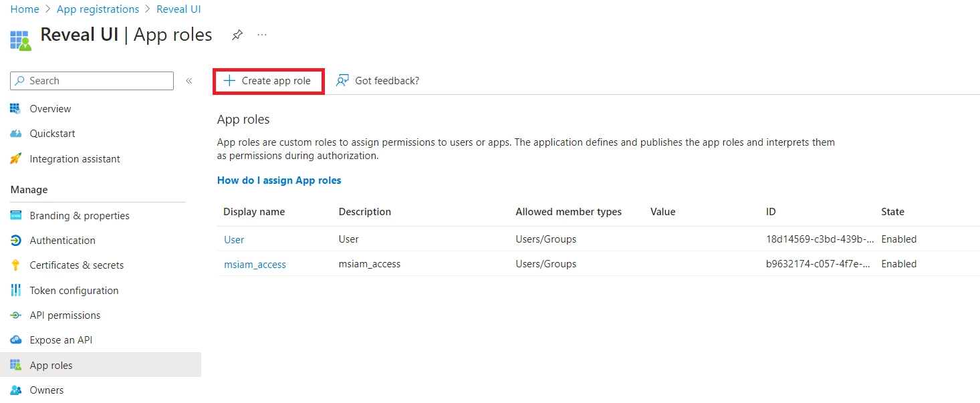Pin the App roles page
Screen dimensions: 980x403
pos(237,35)
